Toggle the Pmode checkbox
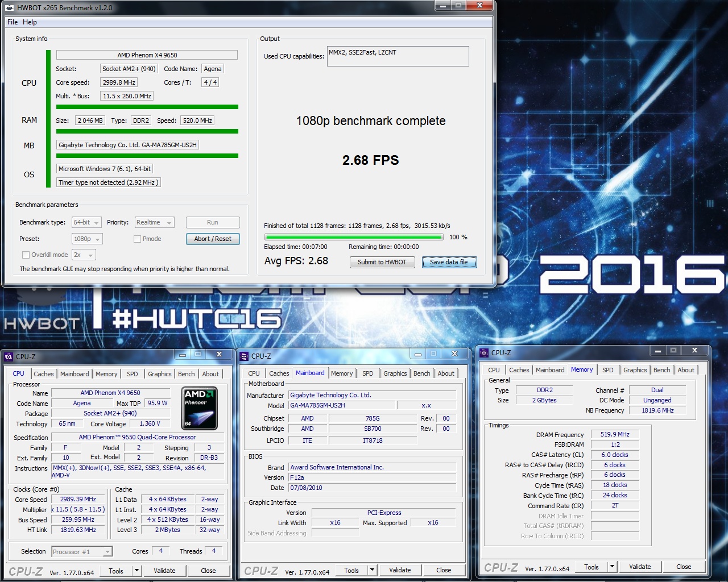Viewport: 728px width, 582px height. coord(137,239)
